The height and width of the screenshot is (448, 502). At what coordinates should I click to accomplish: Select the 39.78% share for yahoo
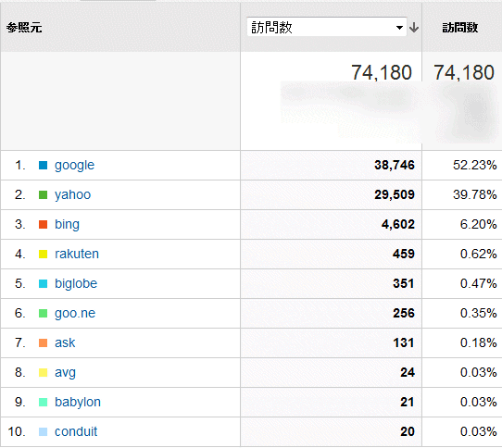click(x=475, y=194)
